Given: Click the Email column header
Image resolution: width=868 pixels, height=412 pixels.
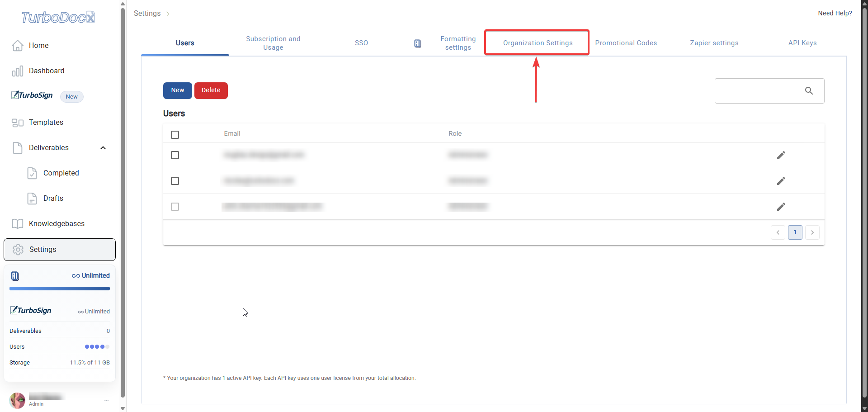Looking at the screenshot, I should pyautogui.click(x=232, y=133).
